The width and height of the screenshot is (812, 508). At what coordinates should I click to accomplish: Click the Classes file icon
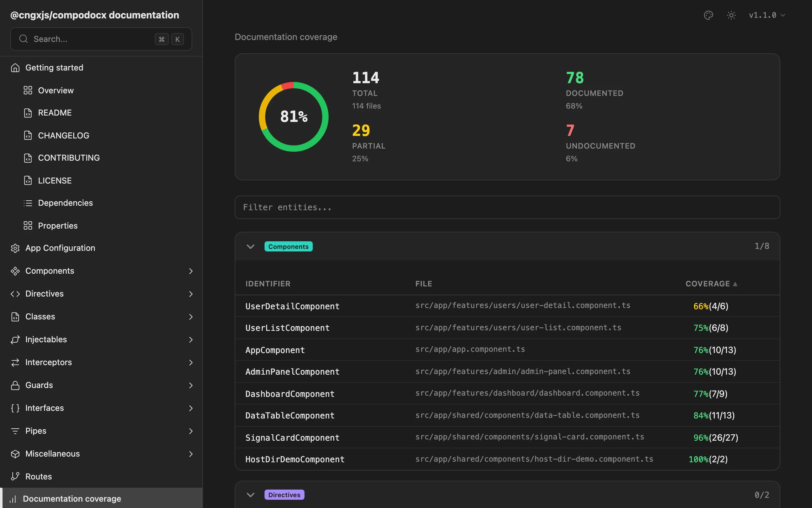coord(15,317)
